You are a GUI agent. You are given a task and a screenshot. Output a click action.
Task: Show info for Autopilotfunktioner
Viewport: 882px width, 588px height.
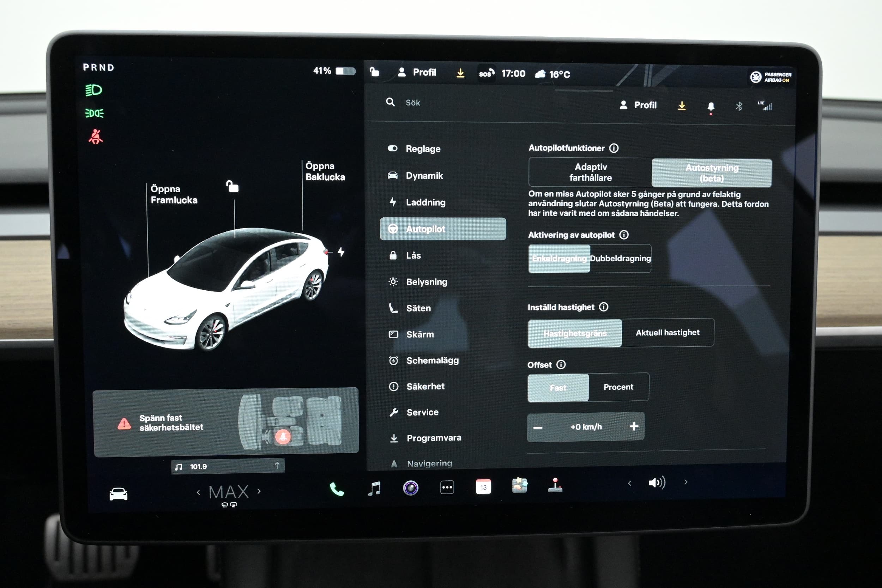(614, 148)
